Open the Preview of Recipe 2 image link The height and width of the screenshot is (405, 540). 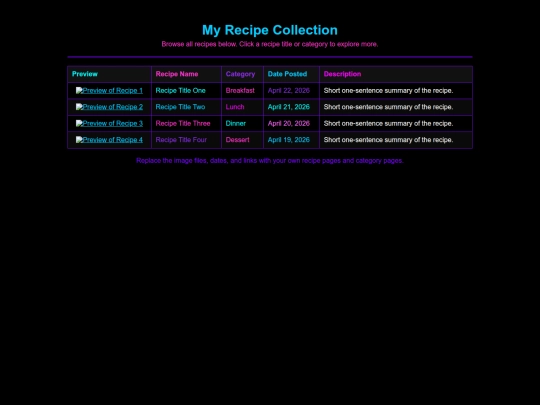coord(109,107)
